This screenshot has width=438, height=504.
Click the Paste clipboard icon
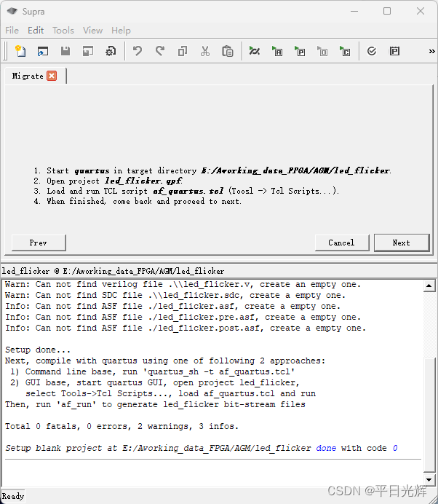[227, 51]
